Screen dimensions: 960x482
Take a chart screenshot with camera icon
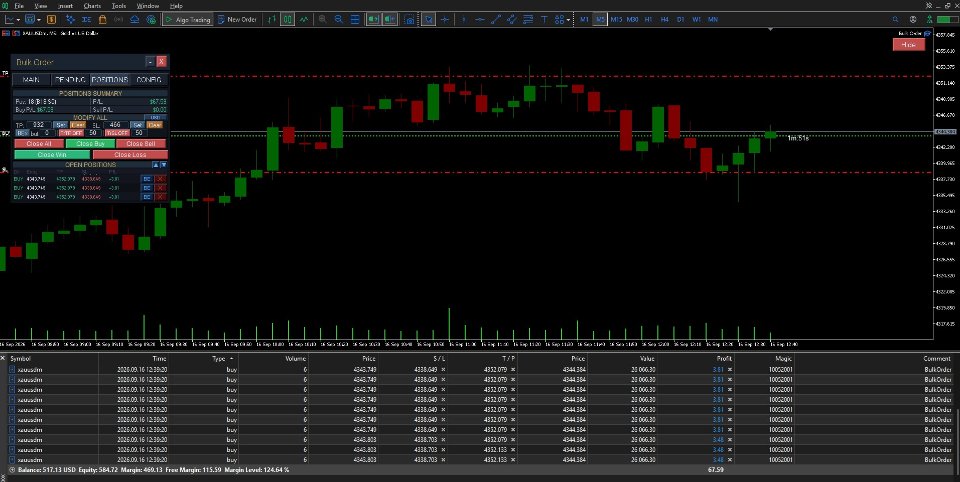tap(409, 20)
